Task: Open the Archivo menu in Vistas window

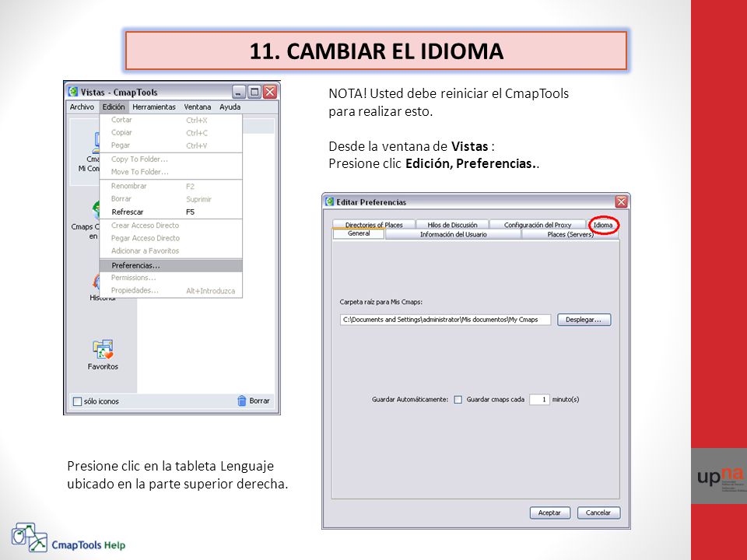Action: tap(82, 107)
